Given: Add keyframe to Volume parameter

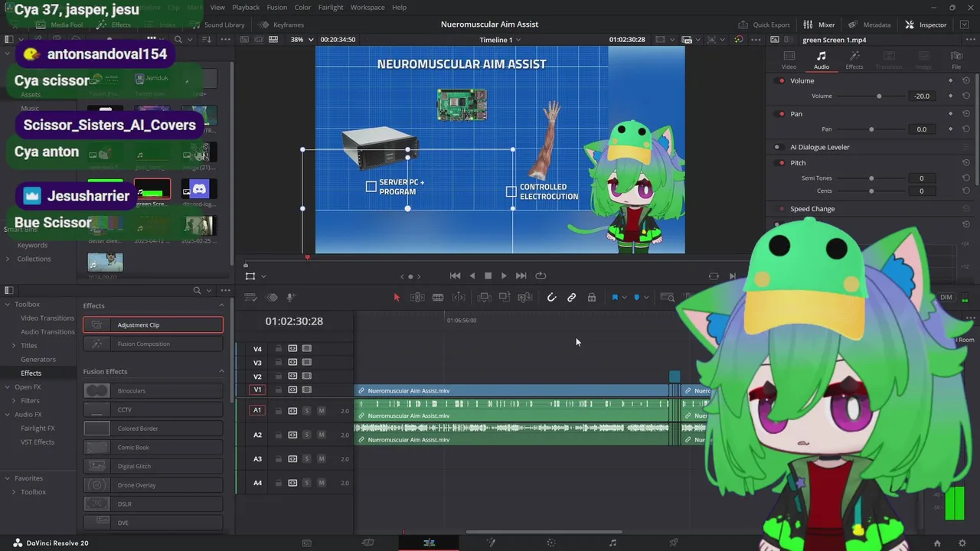Looking at the screenshot, I should pyautogui.click(x=951, y=96).
